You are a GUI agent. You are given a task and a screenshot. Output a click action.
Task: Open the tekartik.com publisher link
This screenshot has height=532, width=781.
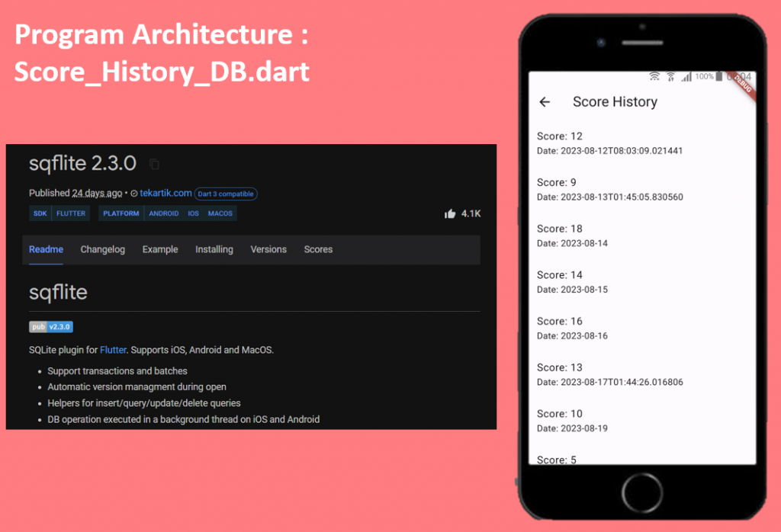166,193
